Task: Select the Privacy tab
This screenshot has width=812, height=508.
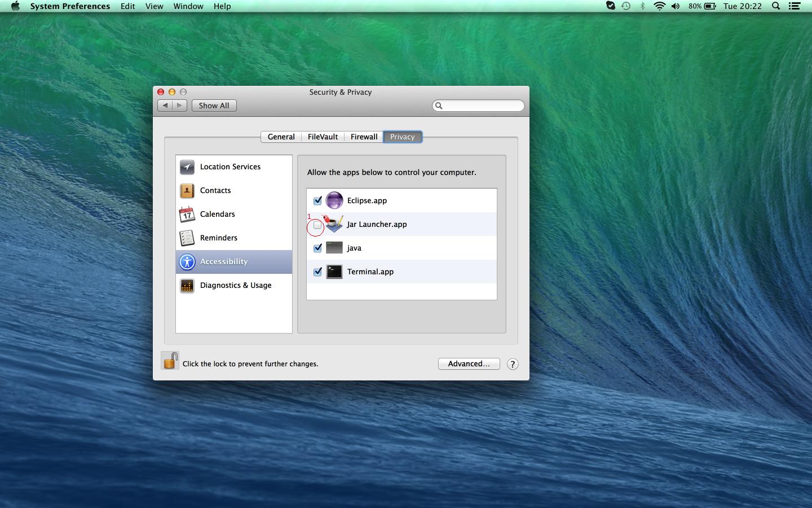Action: click(x=403, y=137)
